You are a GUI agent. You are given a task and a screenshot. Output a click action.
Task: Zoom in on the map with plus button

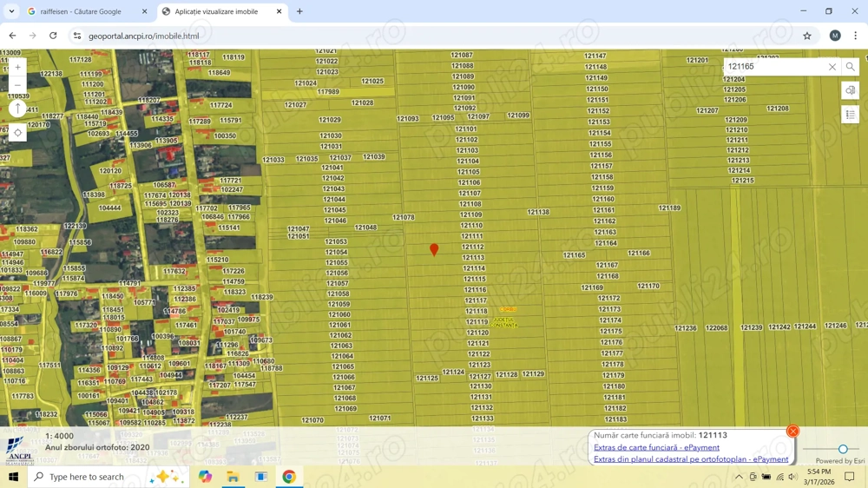coord(17,67)
